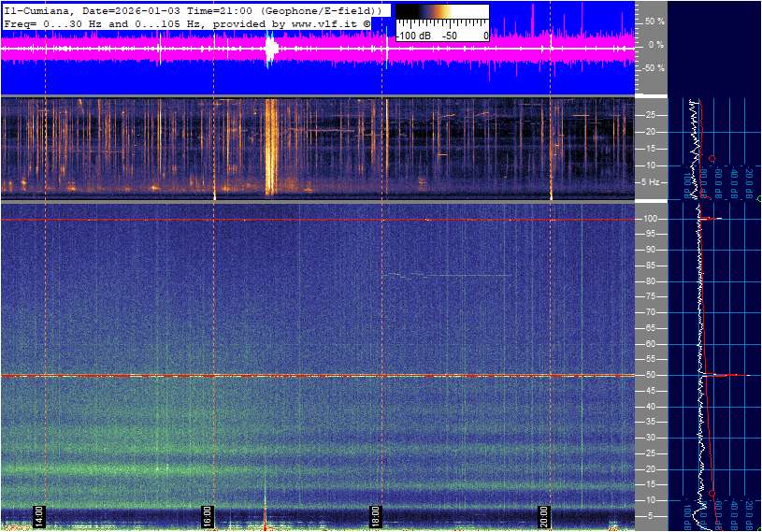The image size is (762, 532).
Task: Select the 18:00 time marker label
Action: [376, 517]
